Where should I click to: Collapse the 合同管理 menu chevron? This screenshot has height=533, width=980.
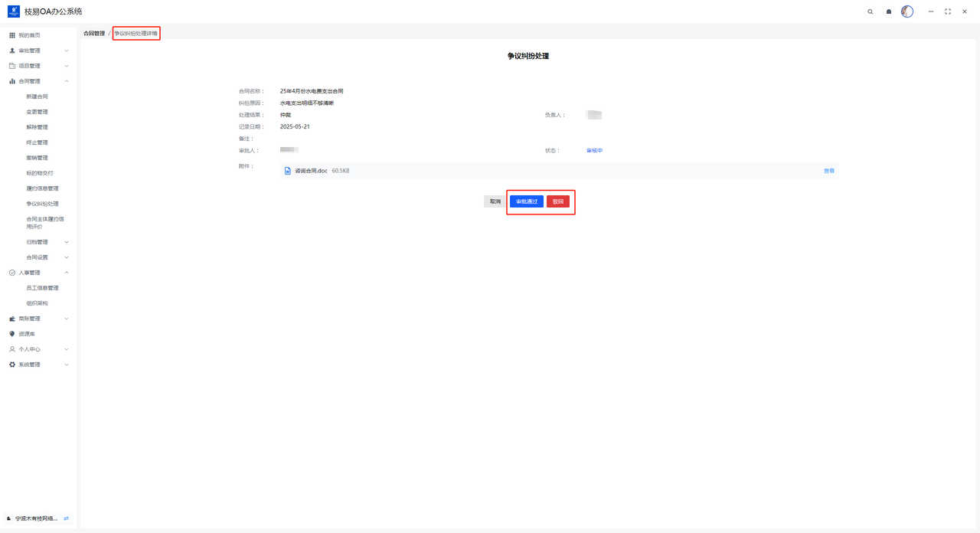point(67,81)
